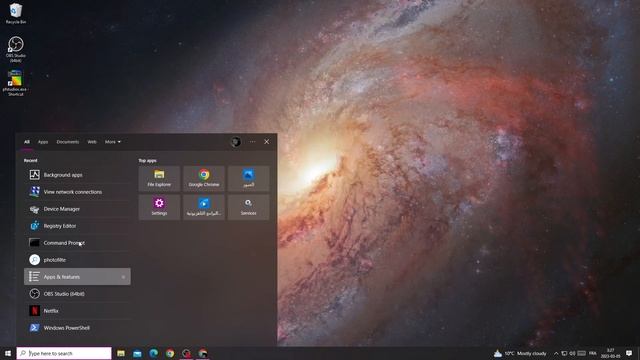Open search options three-dots menu
This screenshot has width=640, height=360.
click(x=253, y=142)
